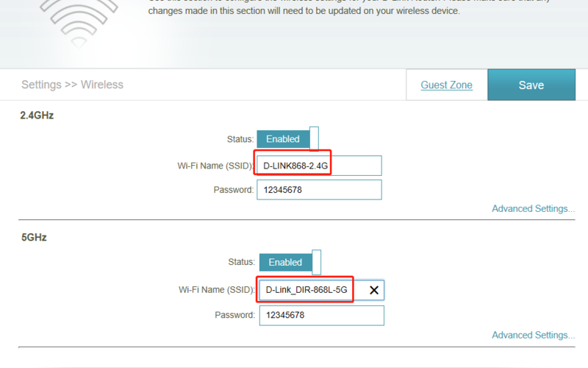This screenshot has width=588, height=368.
Task: Click the 5GHz Password input box
Action: coord(322,316)
